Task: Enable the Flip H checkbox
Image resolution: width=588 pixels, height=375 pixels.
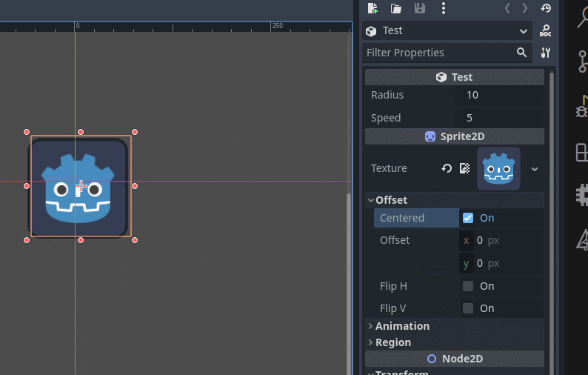Action: [x=468, y=286]
